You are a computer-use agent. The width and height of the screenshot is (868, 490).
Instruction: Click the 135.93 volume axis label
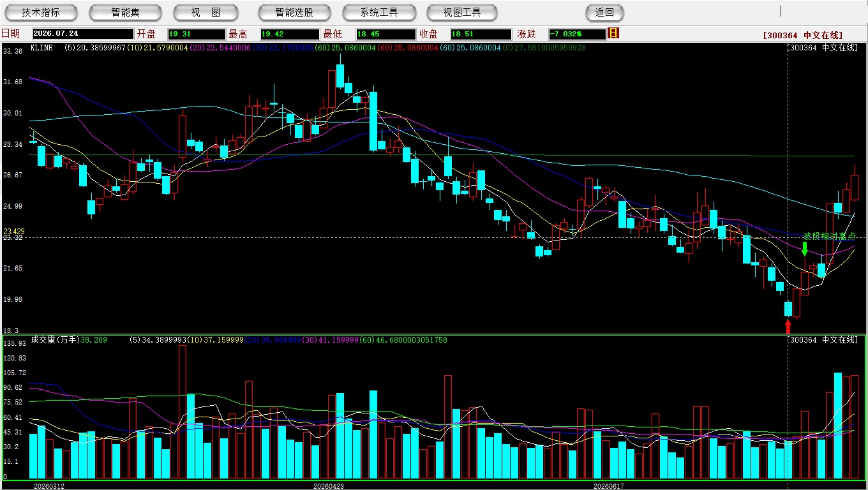pyautogui.click(x=14, y=343)
